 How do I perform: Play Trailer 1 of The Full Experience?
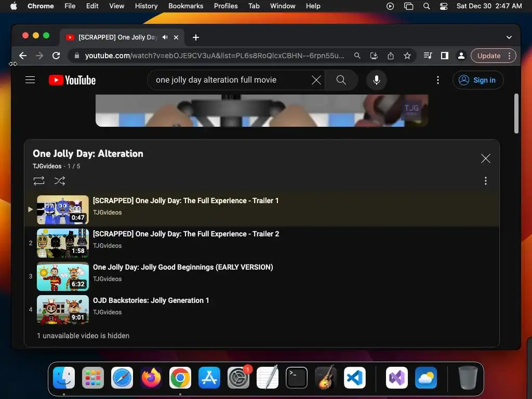point(185,201)
